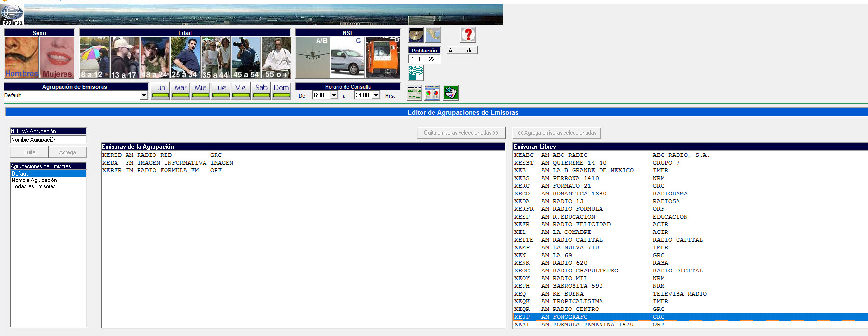Viewport: 868px width, 336px height.
Task: Select XEFR AM RADIO FELICIDAD row
Action: [x=690, y=224]
